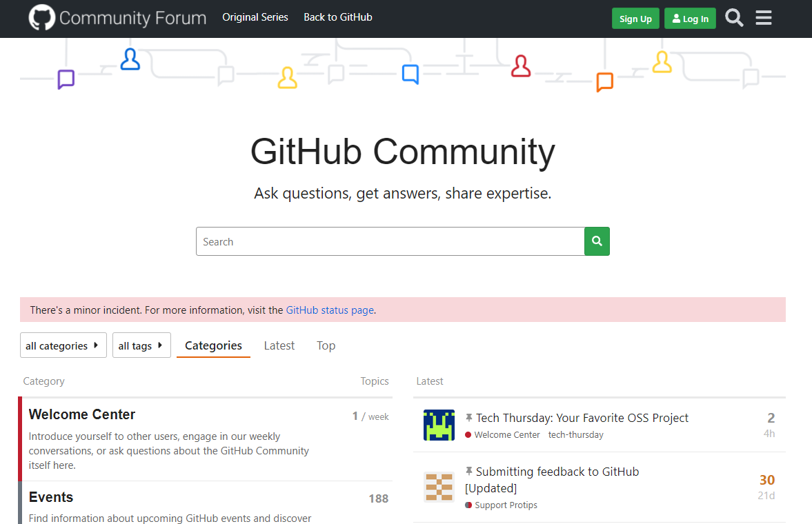Click the Community Forum title
This screenshot has width=812, height=524.
coord(132,18)
